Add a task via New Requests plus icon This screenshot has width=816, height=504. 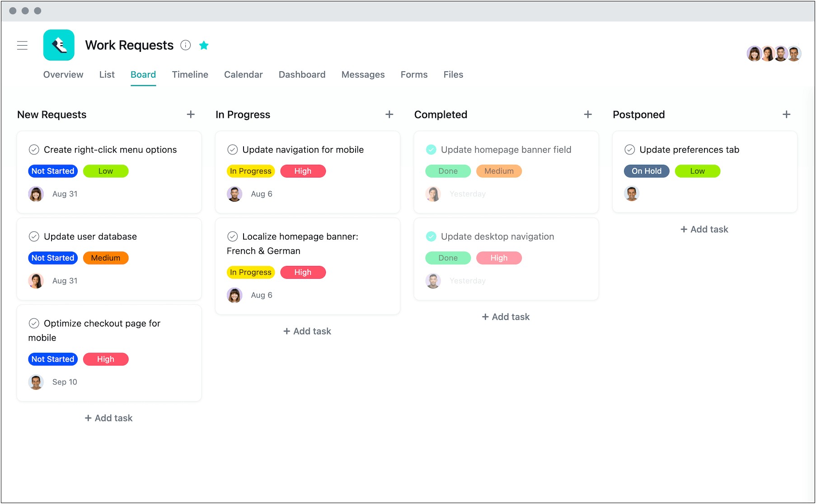click(x=191, y=114)
